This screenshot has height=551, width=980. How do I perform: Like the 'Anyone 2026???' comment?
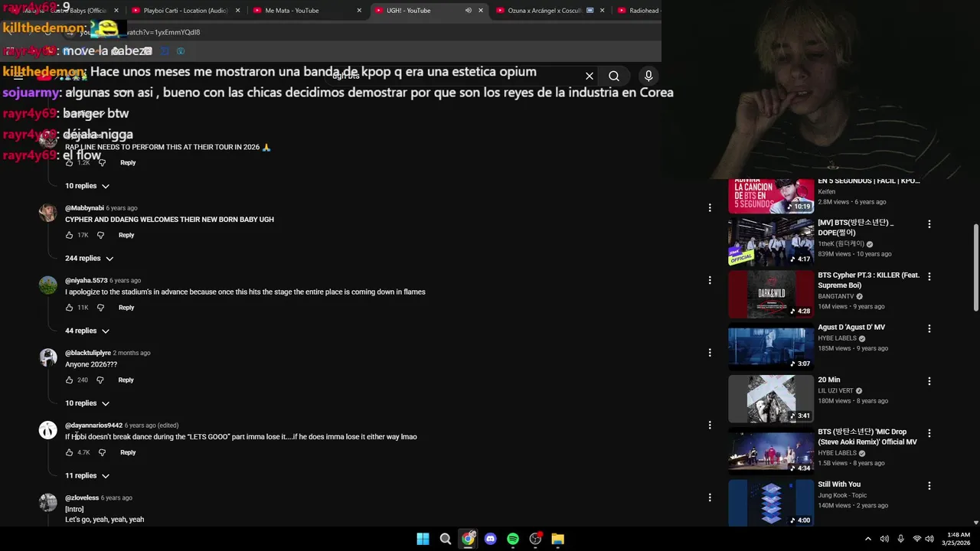69,380
